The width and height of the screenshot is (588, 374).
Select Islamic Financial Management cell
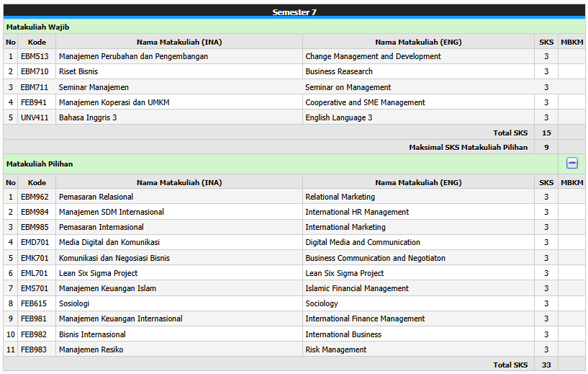[356, 288]
